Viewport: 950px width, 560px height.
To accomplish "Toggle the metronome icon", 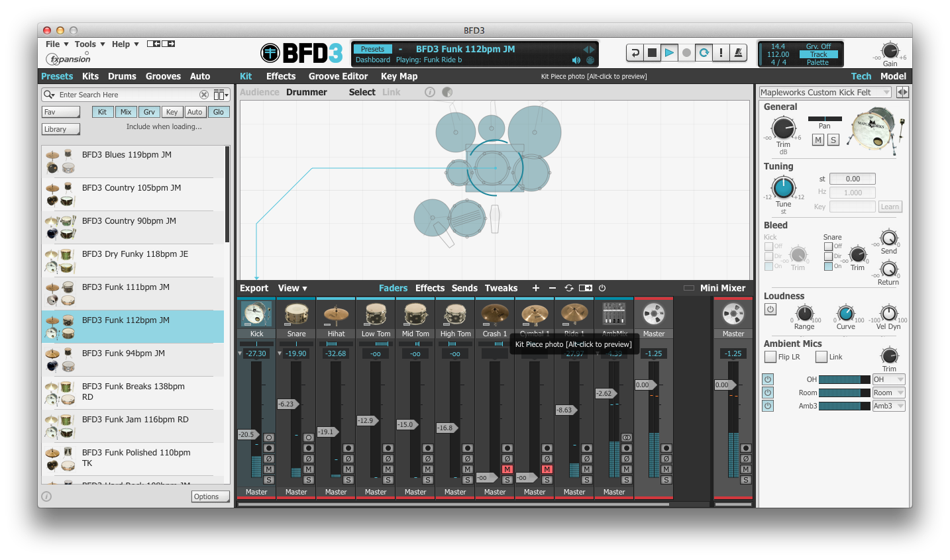I will pyautogui.click(x=738, y=53).
